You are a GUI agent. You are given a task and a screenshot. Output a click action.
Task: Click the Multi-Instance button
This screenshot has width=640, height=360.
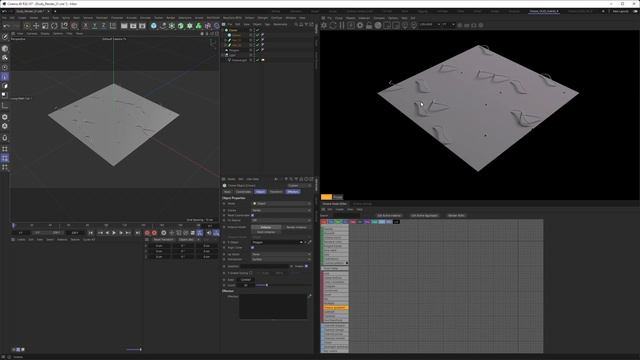tap(266, 232)
